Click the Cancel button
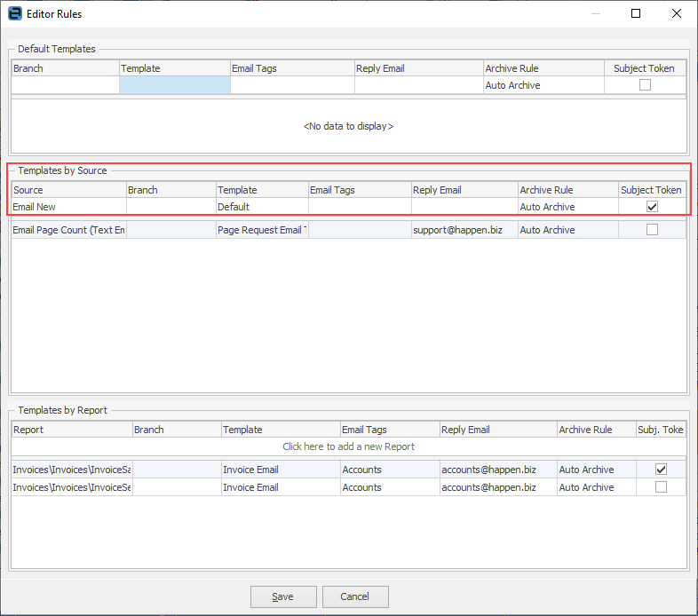The height and width of the screenshot is (616, 698). click(x=355, y=596)
